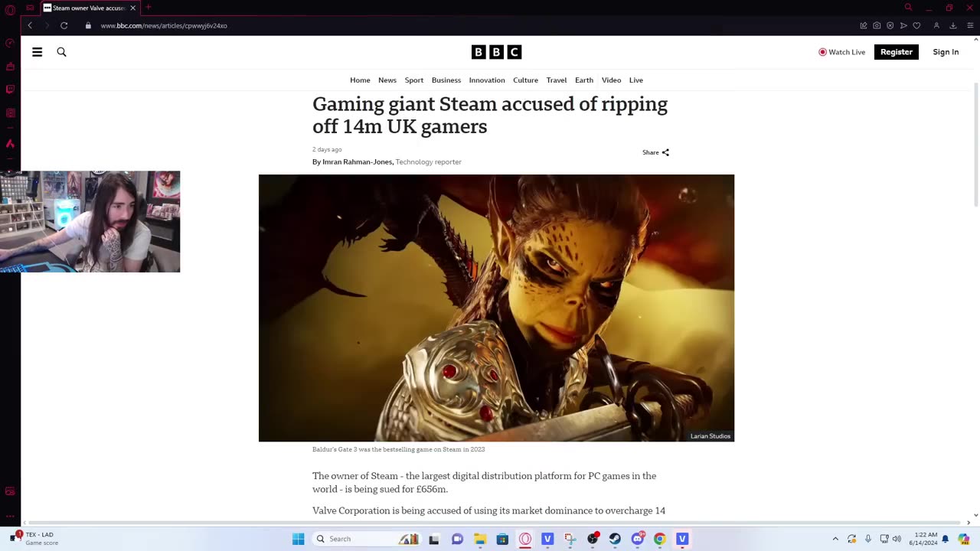Screen dimensions: 980x551
Task: Go to the Business section
Action: 446,80
